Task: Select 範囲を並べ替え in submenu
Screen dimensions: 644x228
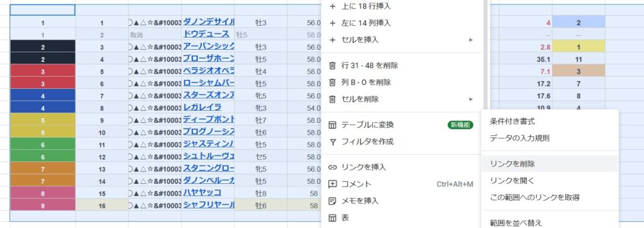Action: coord(550,223)
